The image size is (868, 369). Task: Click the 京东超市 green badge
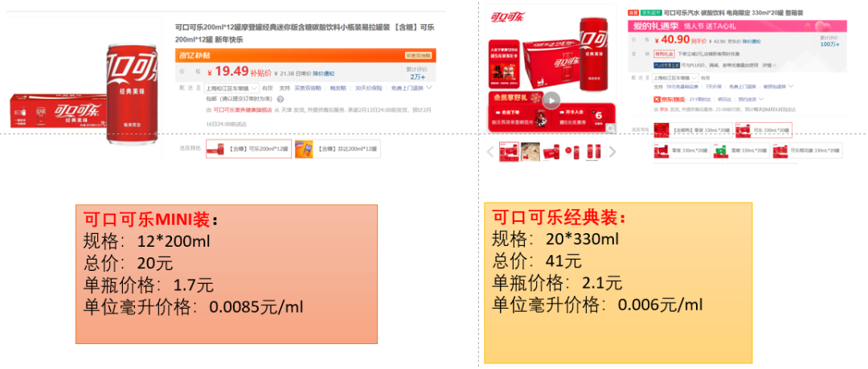(652, 12)
